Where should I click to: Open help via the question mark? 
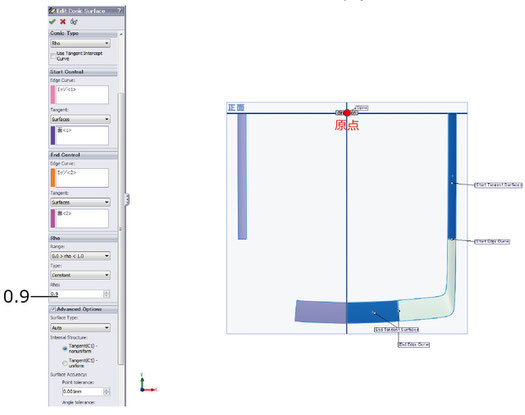pyautogui.click(x=119, y=11)
